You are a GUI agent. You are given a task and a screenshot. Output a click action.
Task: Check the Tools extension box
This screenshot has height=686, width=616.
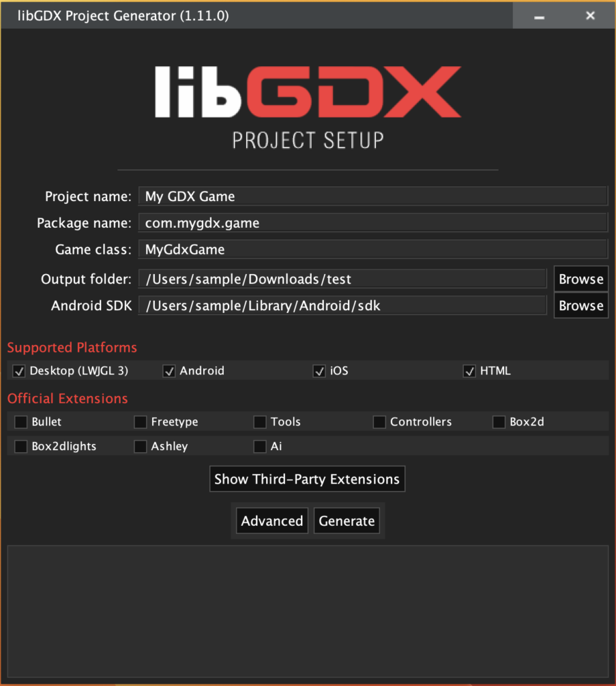260,422
